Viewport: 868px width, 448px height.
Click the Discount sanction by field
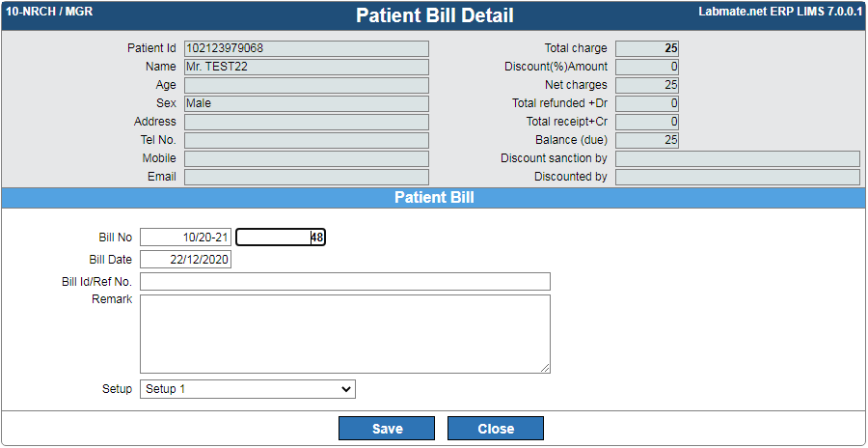737,158
